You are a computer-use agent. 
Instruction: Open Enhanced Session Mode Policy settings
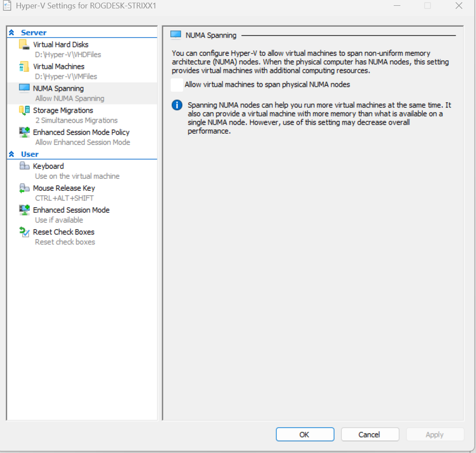(82, 132)
